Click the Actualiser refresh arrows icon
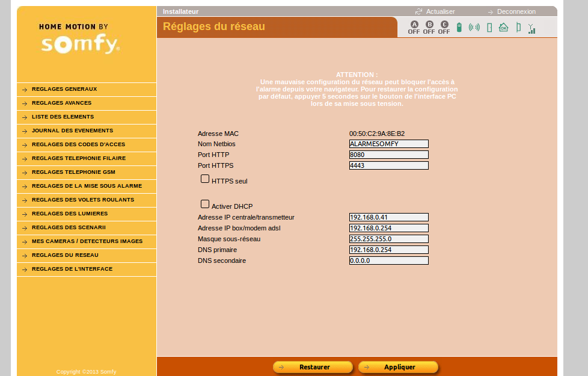This screenshot has width=588, height=376. click(x=418, y=11)
